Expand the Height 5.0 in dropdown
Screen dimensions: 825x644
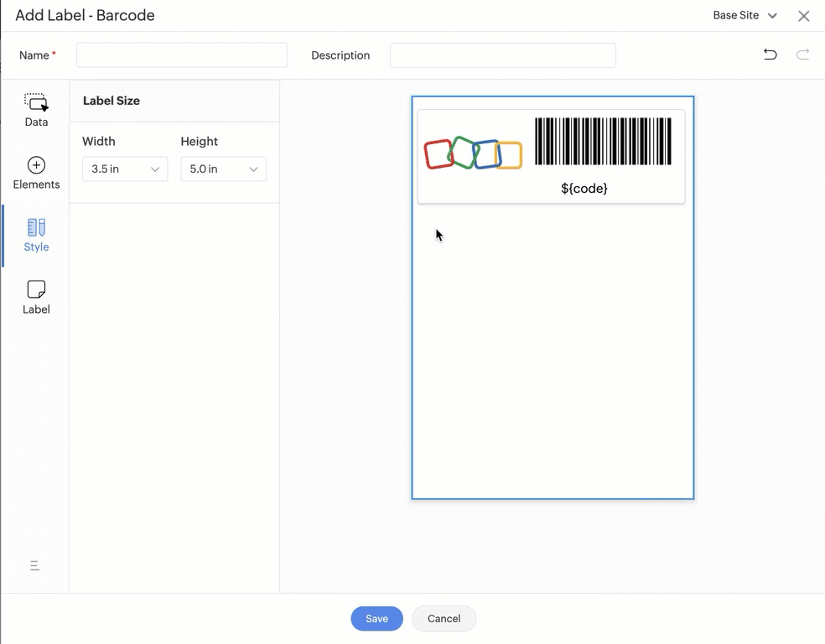pos(223,169)
